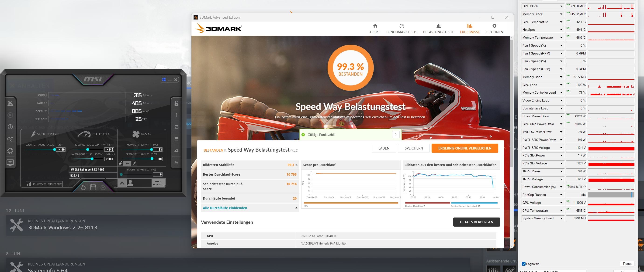Toggle the power and temp limit link
The image size is (644, 272).
121,163
